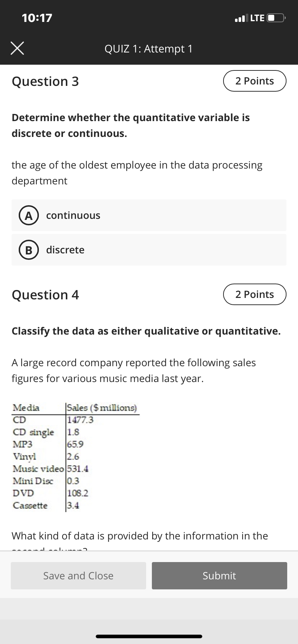
Task: Tap the home indicator bar
Action: pyautogui.click(x=149, y=636)
